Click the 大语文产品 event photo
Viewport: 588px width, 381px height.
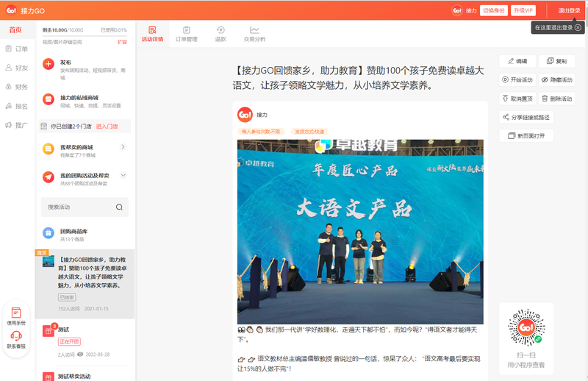[360, 232]
